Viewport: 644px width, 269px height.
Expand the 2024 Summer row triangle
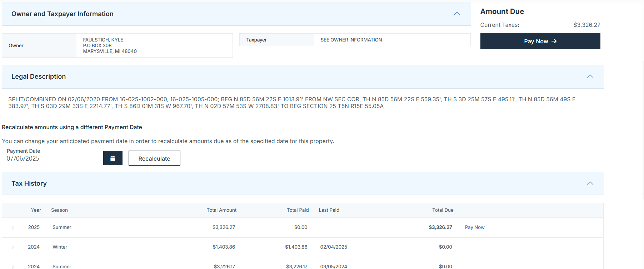pos(13,266)
